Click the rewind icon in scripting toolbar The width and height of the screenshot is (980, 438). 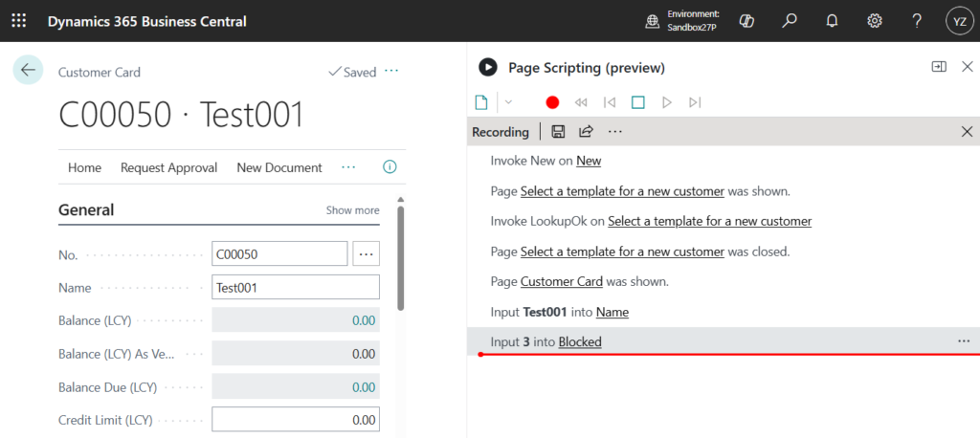pos(580,102)
